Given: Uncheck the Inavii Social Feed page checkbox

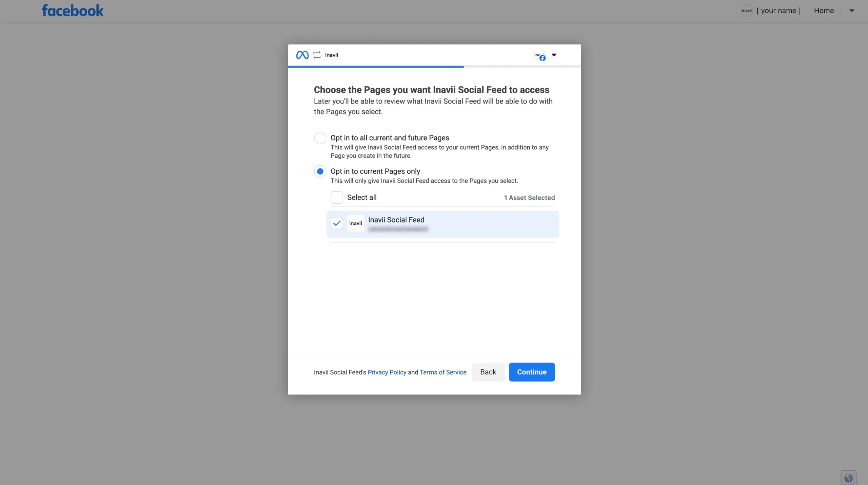Looking at the screenshot, I should [x=337, y=223].
